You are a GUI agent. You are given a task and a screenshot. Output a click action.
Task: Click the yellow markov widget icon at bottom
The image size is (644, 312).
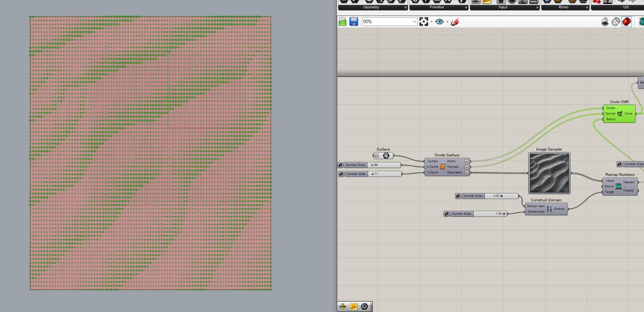pos(354,306)
